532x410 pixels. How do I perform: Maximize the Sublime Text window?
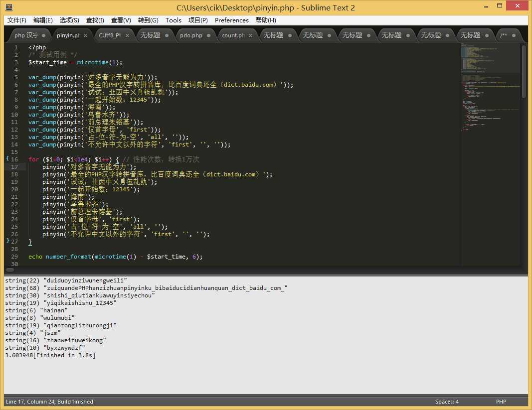[x=500, y=5]
